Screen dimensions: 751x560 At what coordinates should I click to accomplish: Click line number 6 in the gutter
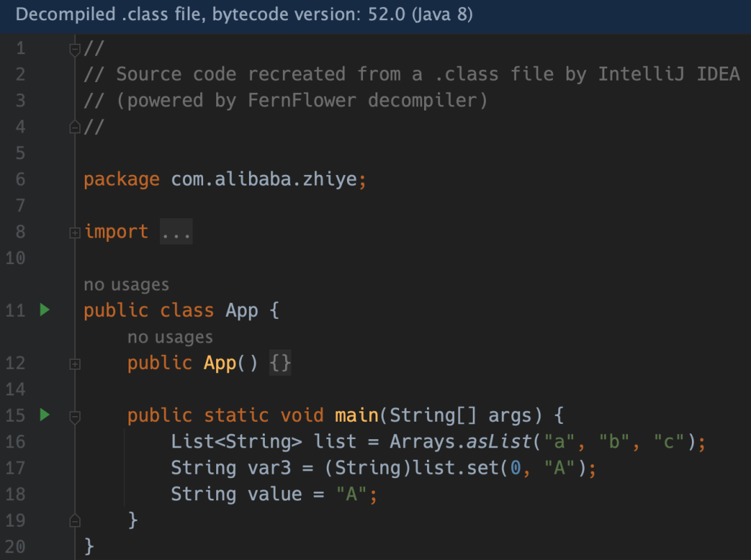point(20,179)
